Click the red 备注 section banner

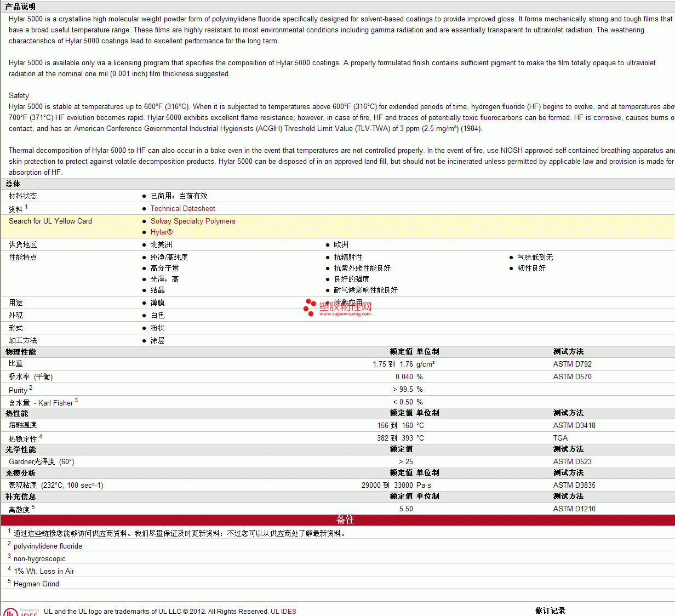coord(338,520)
